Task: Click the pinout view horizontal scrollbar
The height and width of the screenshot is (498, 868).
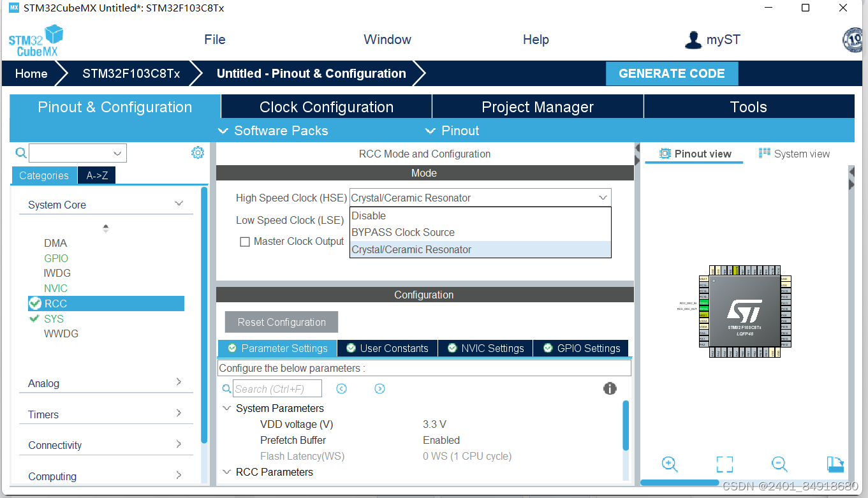Action: (x=679, y=483)
